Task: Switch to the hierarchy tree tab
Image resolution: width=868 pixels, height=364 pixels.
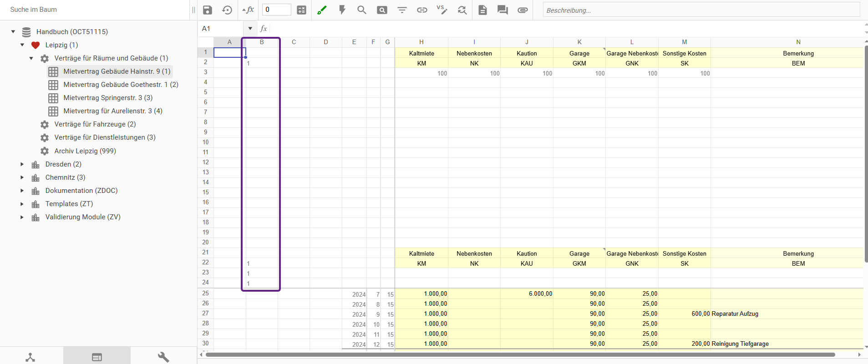Action: 30,357
